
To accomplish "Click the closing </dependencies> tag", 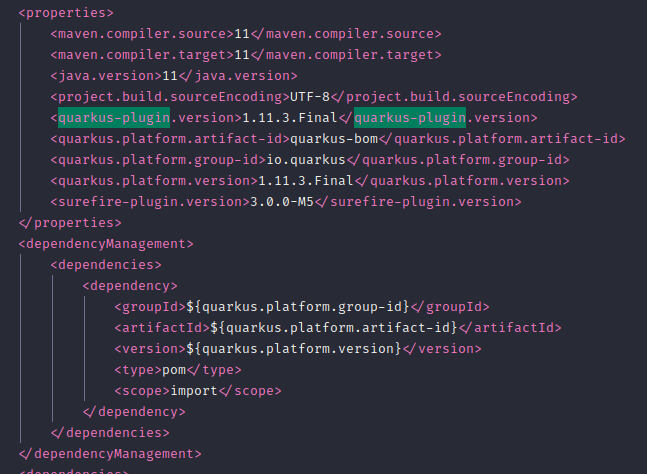I will (110, 433).
